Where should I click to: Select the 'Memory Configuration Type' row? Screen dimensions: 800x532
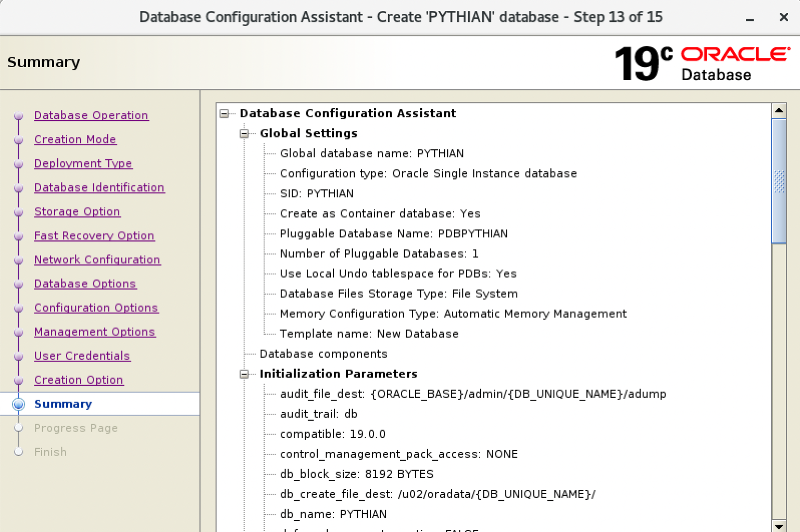pos(453,314)
